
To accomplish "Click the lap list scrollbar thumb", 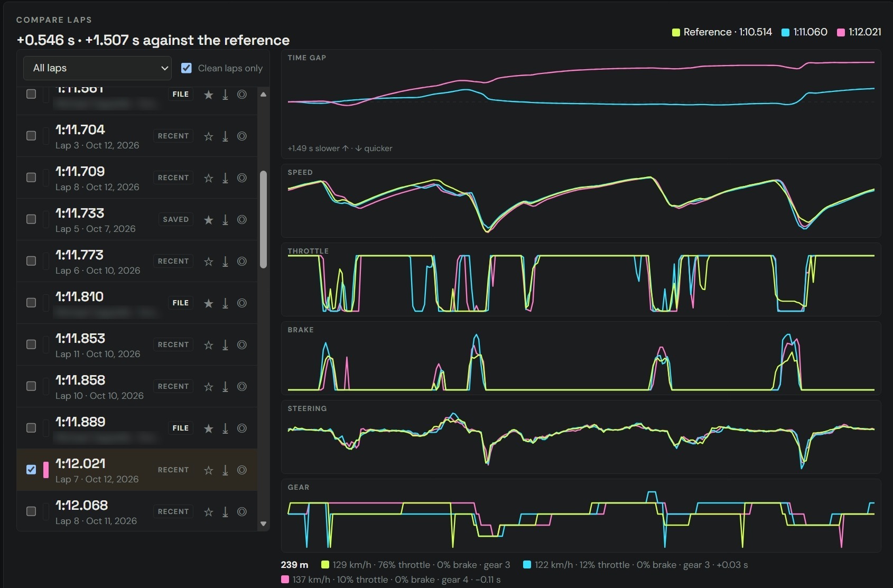I will point(263,219).
